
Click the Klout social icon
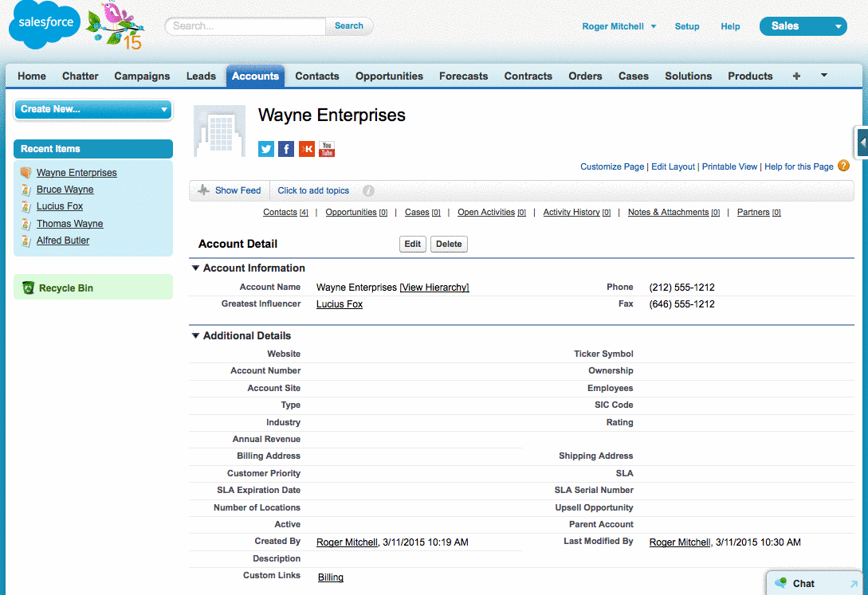[x=307, y=149]
